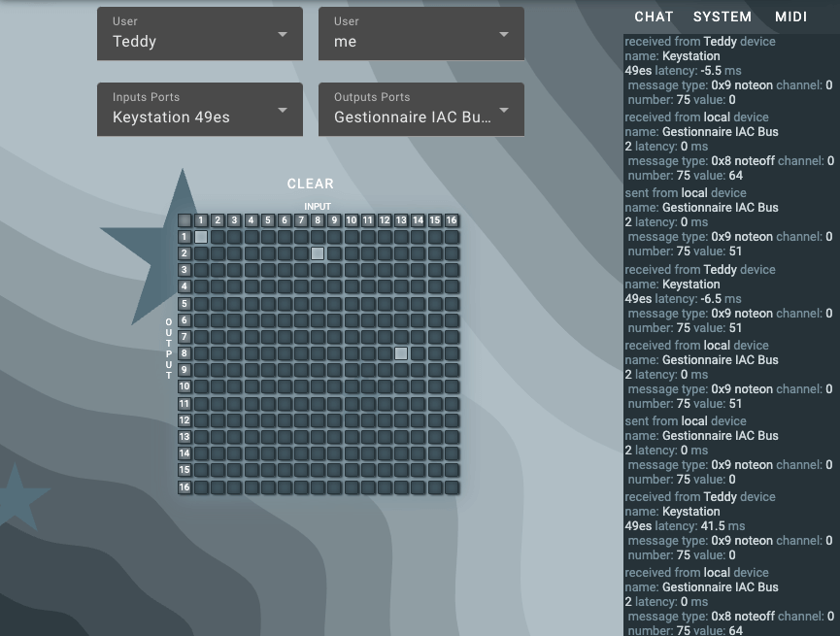Toggle matrix cell input 1, output 1

click(201, 237)
